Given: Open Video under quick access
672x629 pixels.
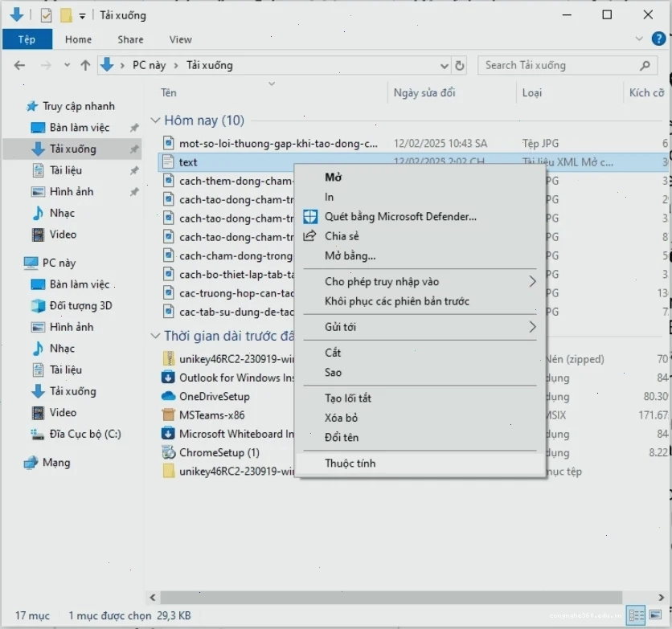Looking at the screenshot, I should [x=63, y=235].
